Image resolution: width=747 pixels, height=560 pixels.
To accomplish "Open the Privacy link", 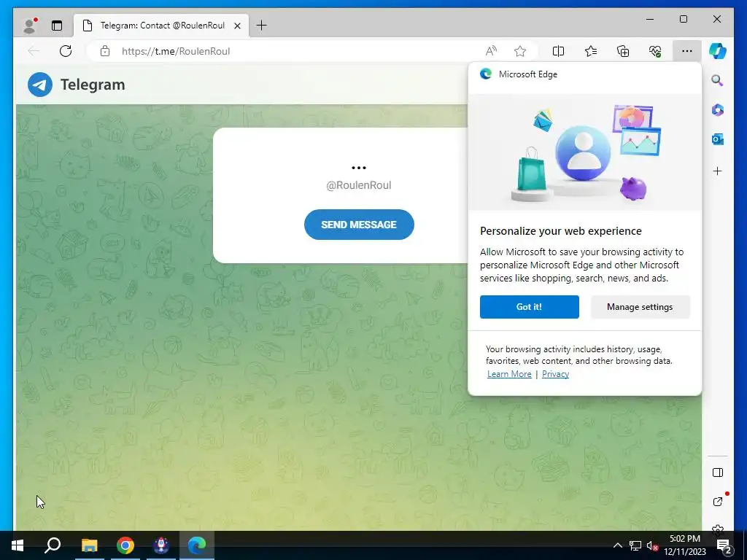I will click(555, 374).
